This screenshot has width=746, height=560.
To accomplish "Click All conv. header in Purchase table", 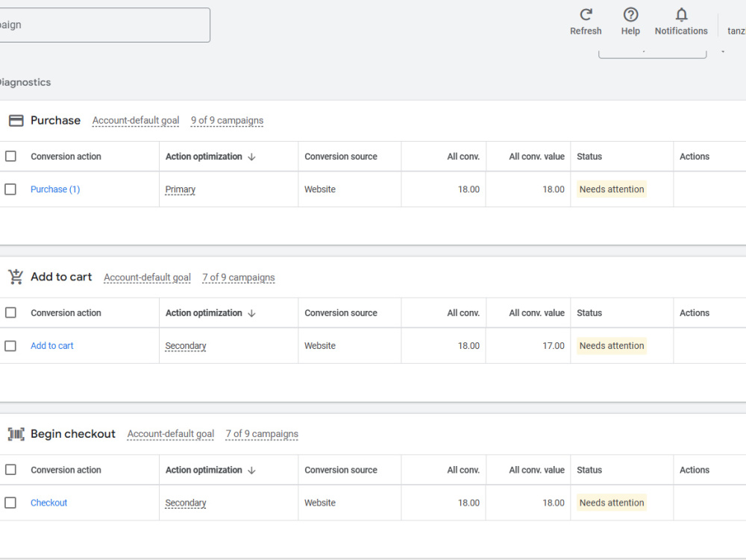I will pyautogui.click(x=463, y=157).
